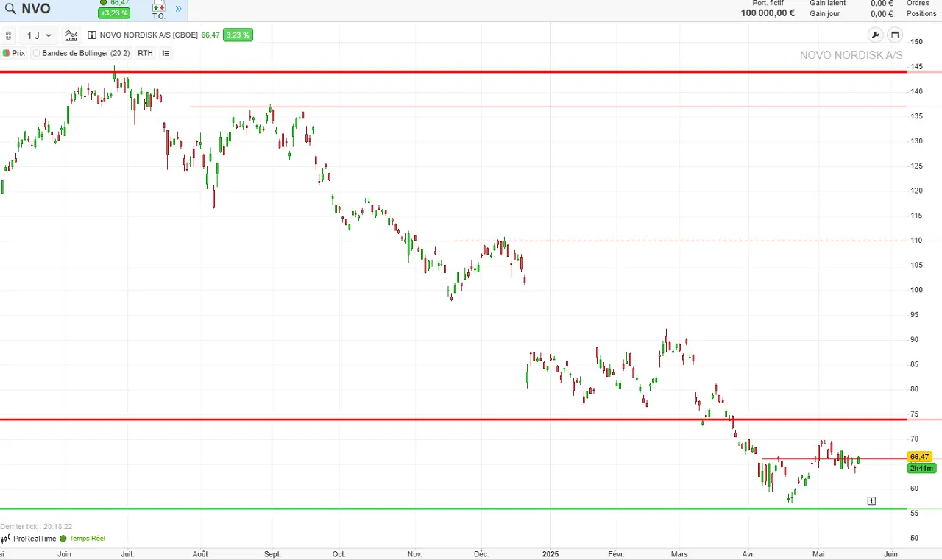Click the 2025 label on the time axis
Screen dimensions: 942x560
pos(550,554)
